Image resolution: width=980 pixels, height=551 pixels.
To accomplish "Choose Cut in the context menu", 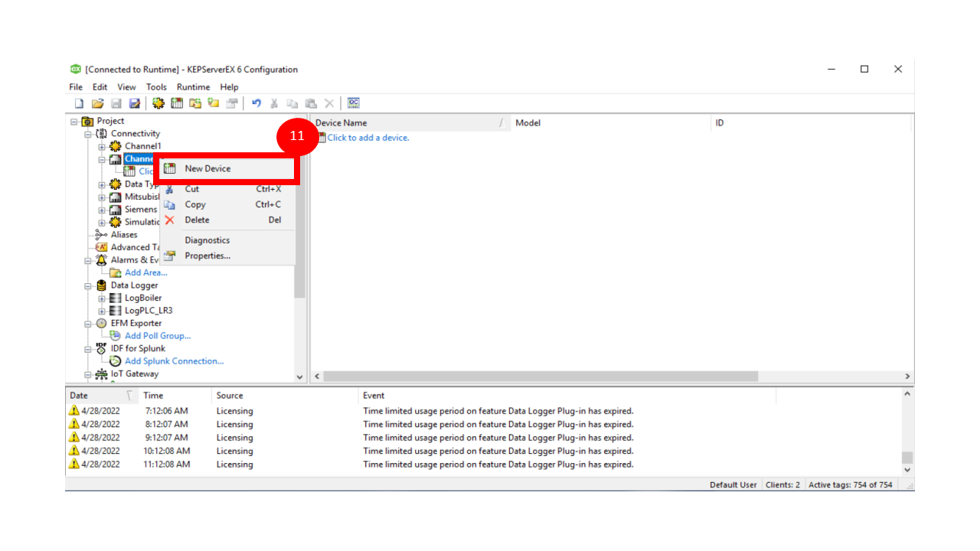I will coord(227,189).
